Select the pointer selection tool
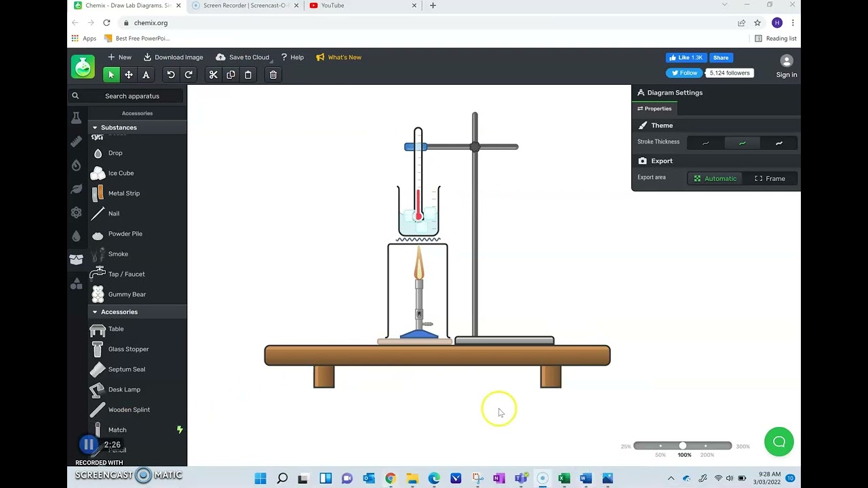The image size is (868, 488). pyautogui.click(x=111, y=75)
